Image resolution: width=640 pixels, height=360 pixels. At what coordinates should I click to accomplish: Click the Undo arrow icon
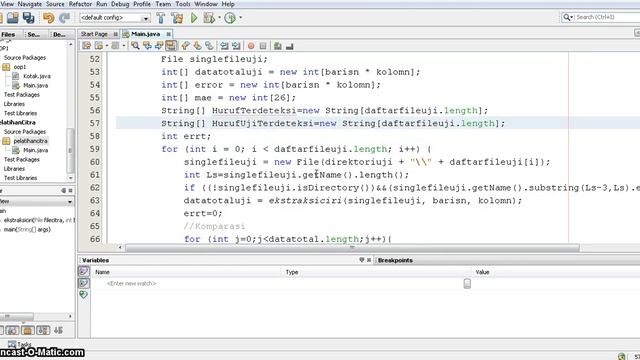coord(49,18)
